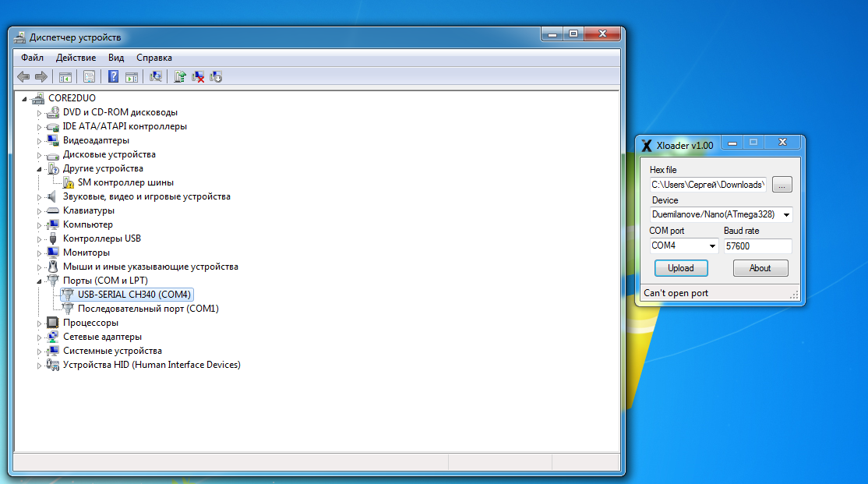The height and width of the screenshot is (484, 868).
Task: Expand the DVD и CD-ROM дисководы node
Action: (x=39, y=113)
